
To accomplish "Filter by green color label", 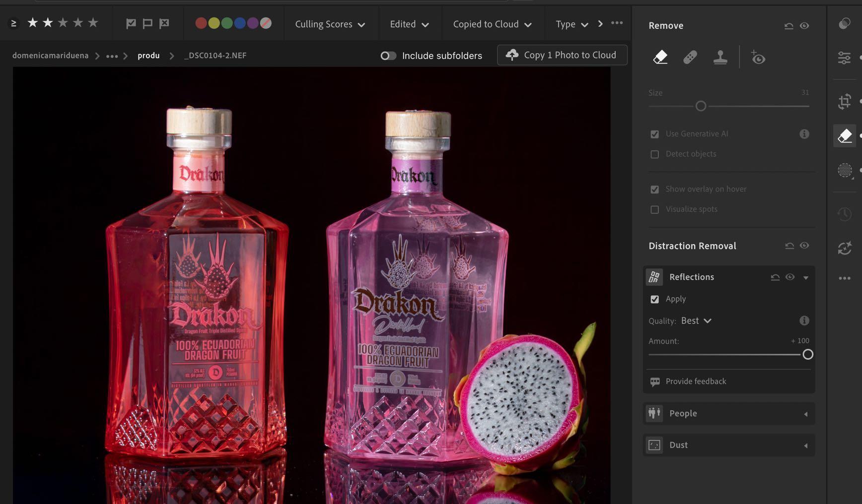I will [x=227, y=23].
